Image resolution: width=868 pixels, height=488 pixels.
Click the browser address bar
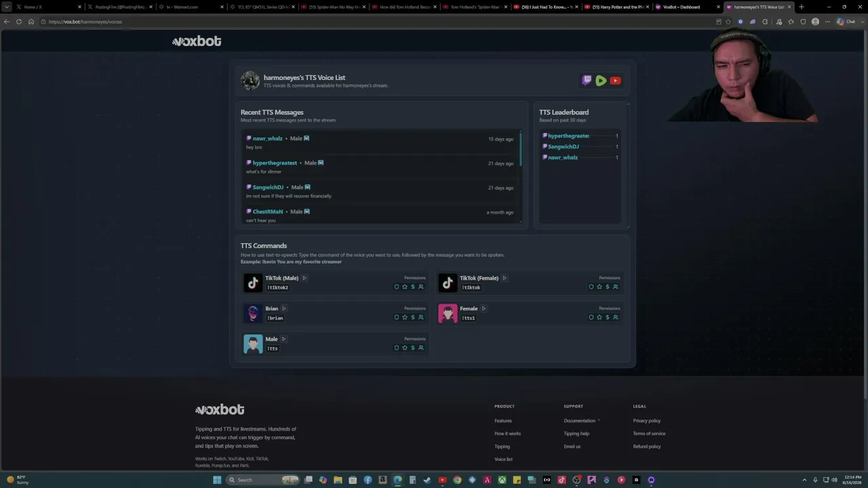(376, 22)
